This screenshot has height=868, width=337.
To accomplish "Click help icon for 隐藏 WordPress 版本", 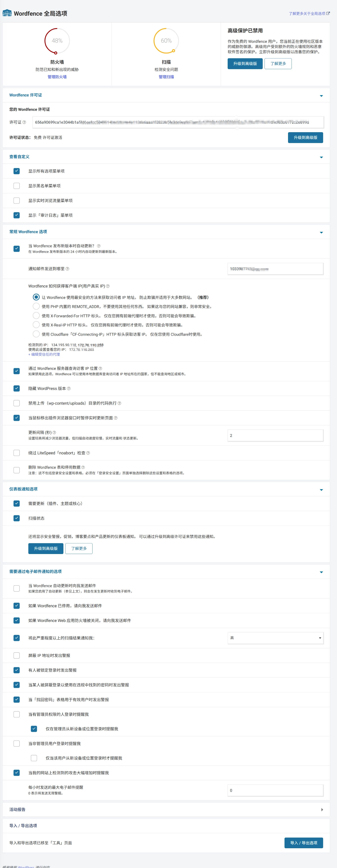I will tap(69, 388).
